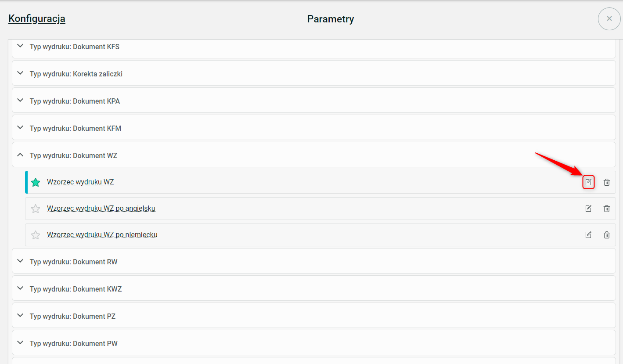This screenshot has width=623, height=364.
Task: Expand the Dokument KPA chevron
Action: 20,101
